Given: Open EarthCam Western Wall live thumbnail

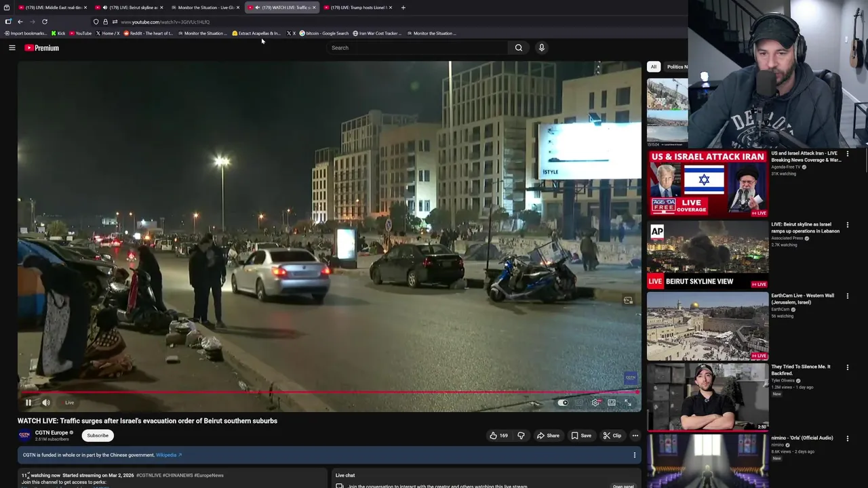Looking at the screenshot, I should pos(707,326).
